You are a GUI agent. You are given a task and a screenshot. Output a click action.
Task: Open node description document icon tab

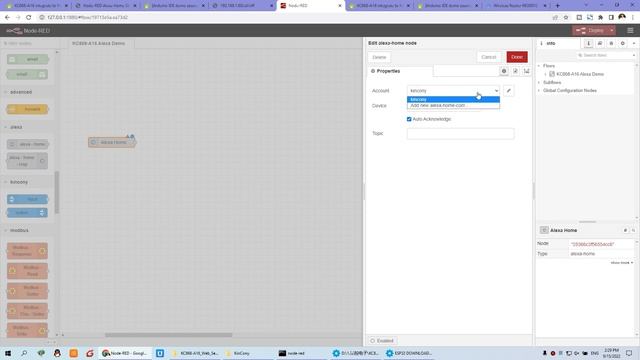coord(515,71)
